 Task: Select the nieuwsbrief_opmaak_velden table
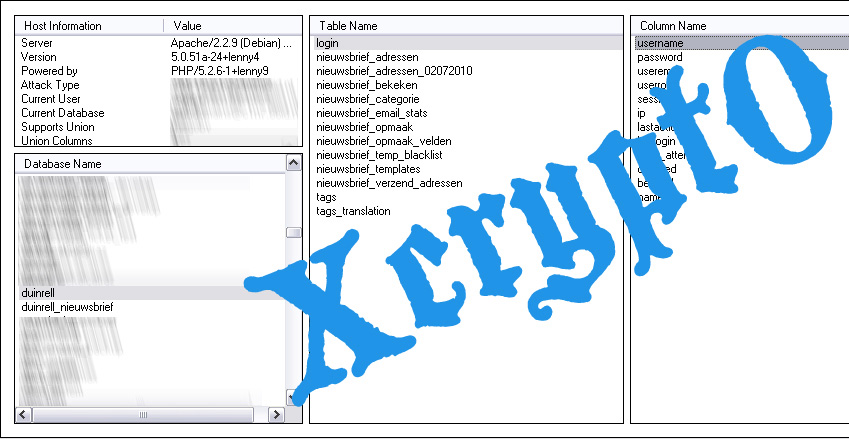point(384,141)
